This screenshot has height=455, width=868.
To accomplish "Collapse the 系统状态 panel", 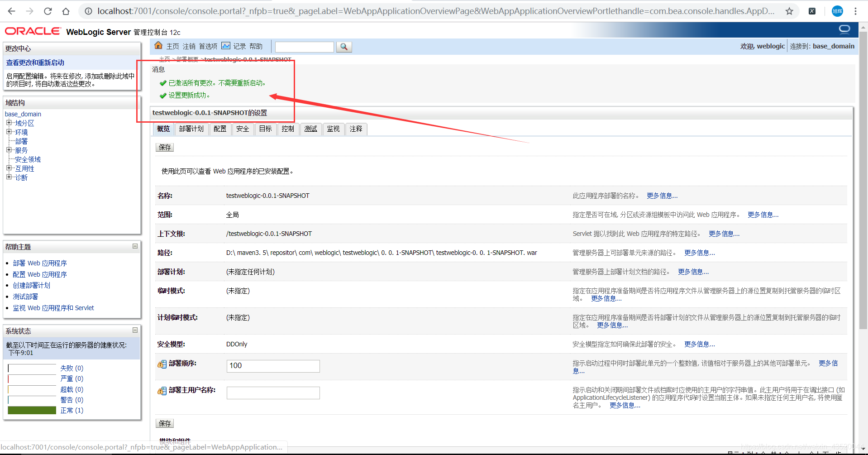I will tap(135, 330).
